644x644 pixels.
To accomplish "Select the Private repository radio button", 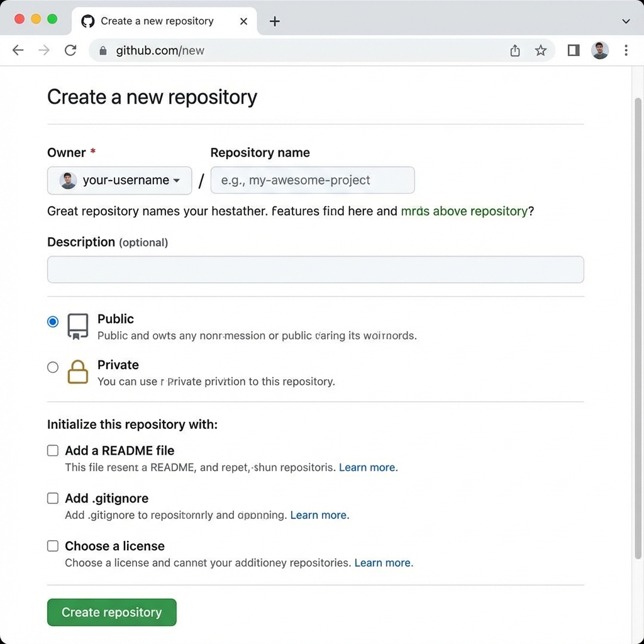I will [53, 367].
